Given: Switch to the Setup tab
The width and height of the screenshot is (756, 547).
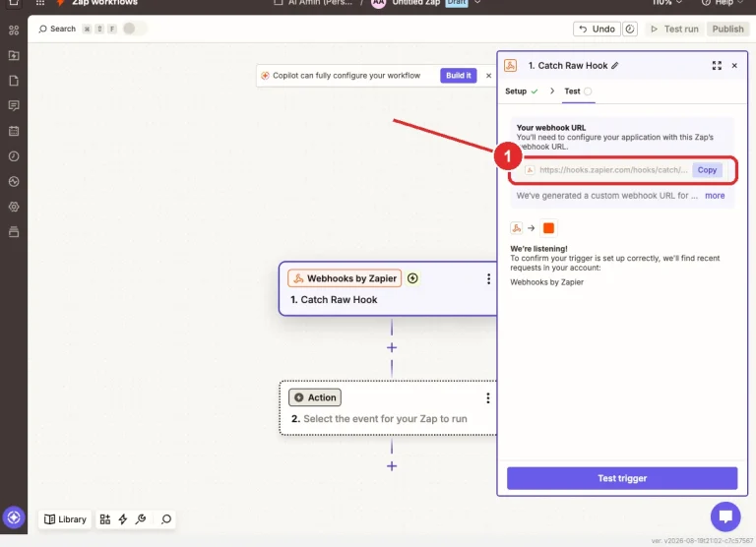Looking at the screenshot, I should tap(521, 91).
